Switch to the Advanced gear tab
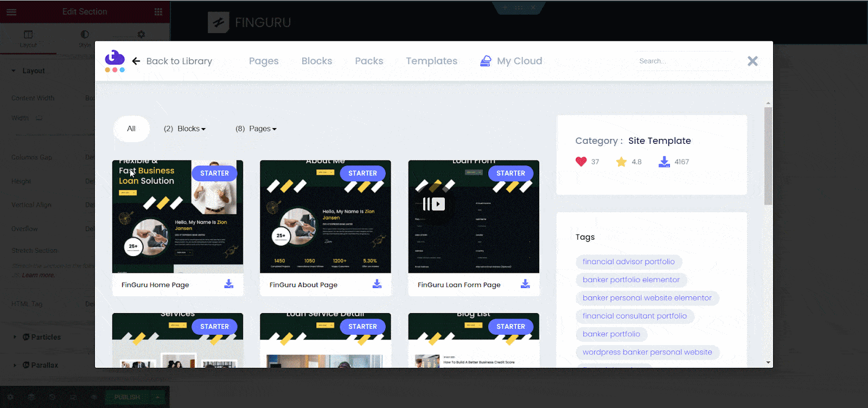The height and width of the screenshot is (408, 868). coord(141,34)
